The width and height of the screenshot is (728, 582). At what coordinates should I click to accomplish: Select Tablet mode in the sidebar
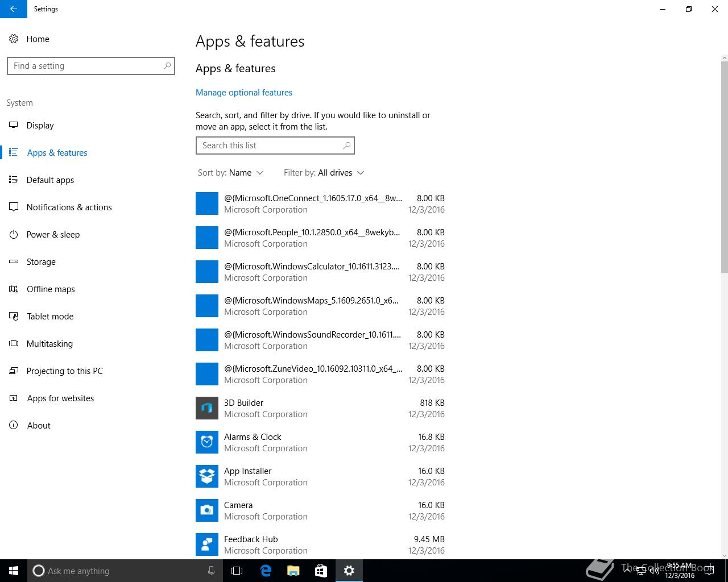coord(50,316)
